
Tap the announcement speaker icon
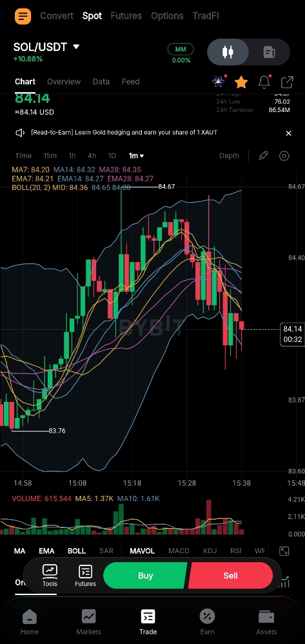pyautogui.click(x=20, y=133)
